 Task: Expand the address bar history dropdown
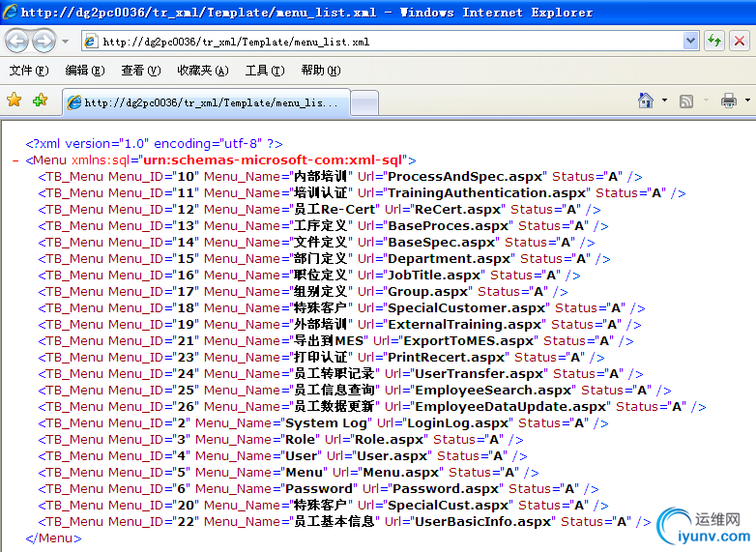pyautogui.click(x=691, y=42)
